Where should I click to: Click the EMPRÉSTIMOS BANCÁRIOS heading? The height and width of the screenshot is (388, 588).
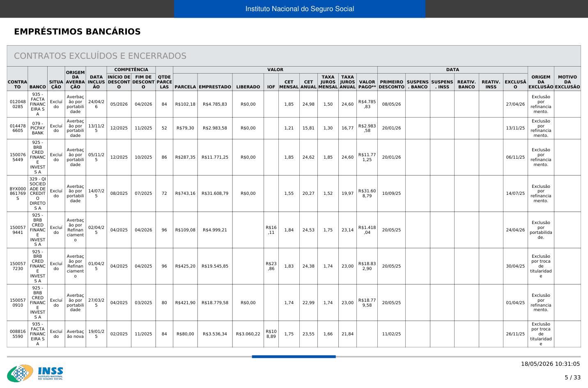point(77,32)
